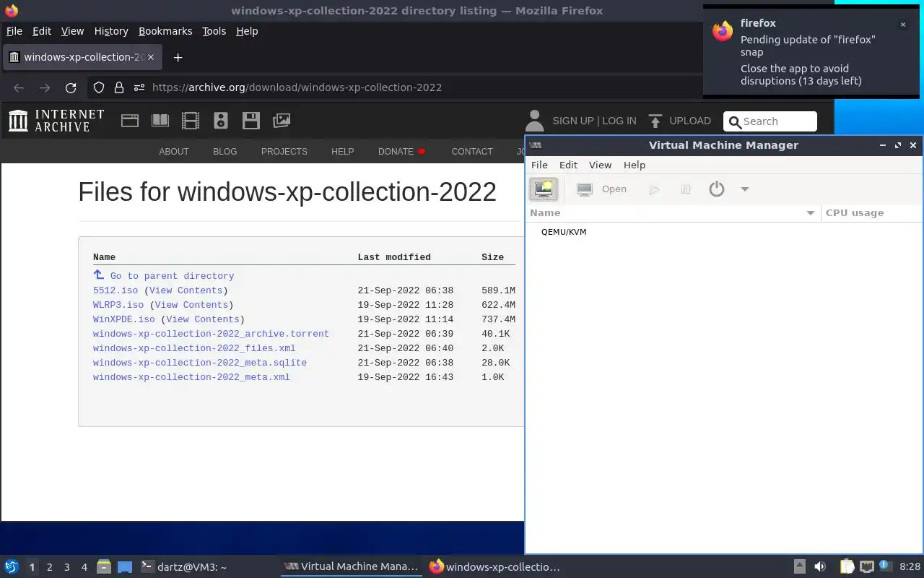
Task: Open Firefox Tools menu
Action: (x=214, y=31)
